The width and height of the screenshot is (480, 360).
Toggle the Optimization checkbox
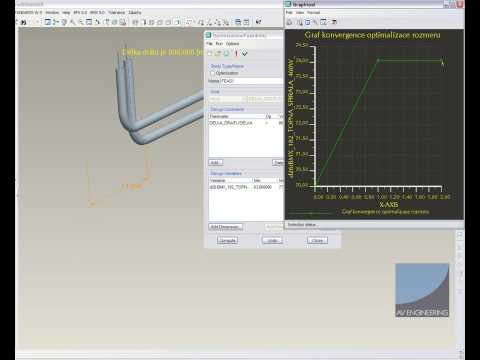212,73
